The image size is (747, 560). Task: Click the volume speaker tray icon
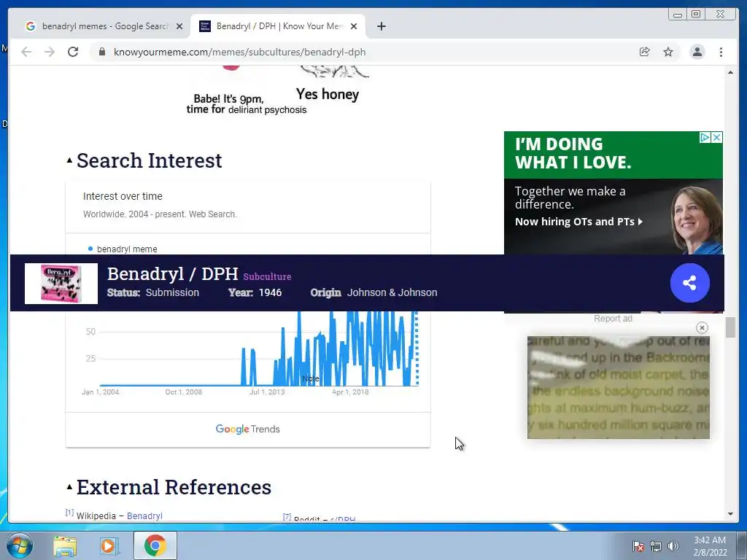673,546
